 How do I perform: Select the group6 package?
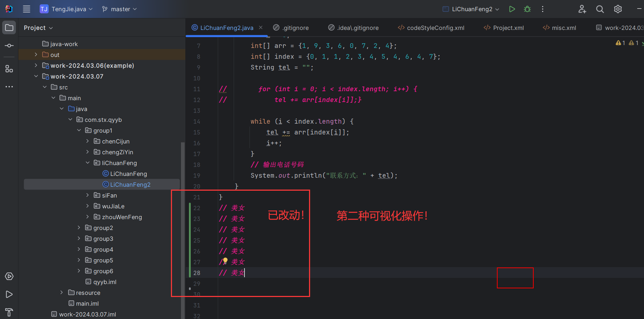point(99,271)
